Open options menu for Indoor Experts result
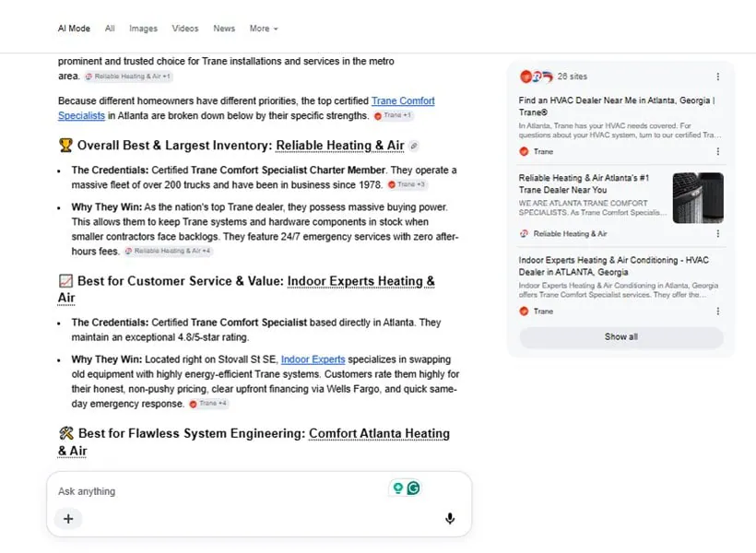Screen dimensions: 756x553 tap(718, 311)
